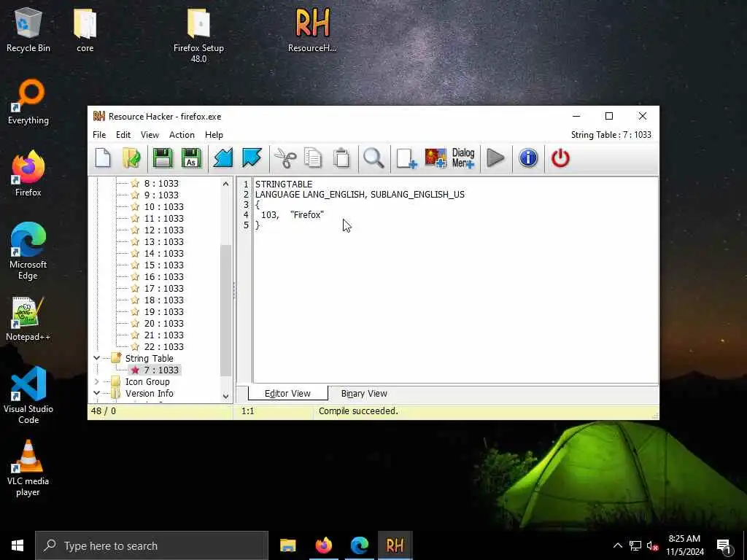The width and height of the screenshot is (747, 560).
Task: Select the Version Info folder
Action: pos(149,393)
